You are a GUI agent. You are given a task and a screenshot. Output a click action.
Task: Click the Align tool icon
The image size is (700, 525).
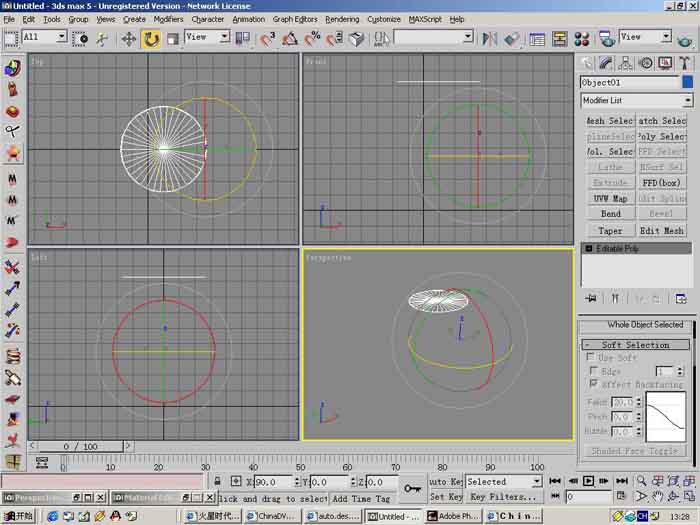click(x=512, y=39)
